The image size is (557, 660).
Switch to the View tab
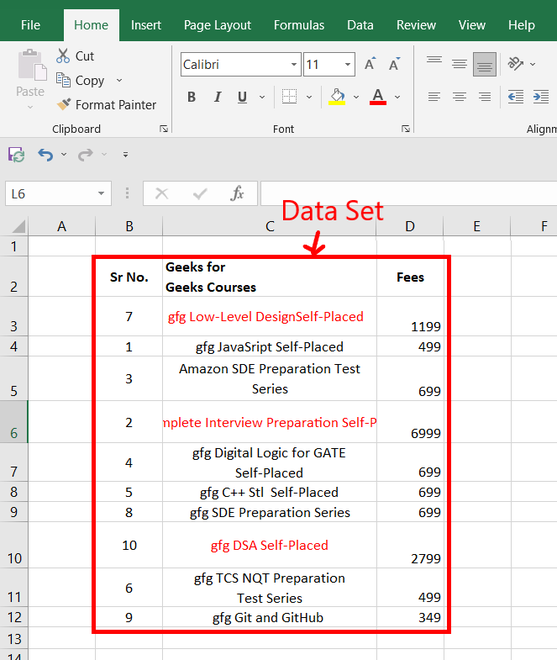(x=472, y=25)
